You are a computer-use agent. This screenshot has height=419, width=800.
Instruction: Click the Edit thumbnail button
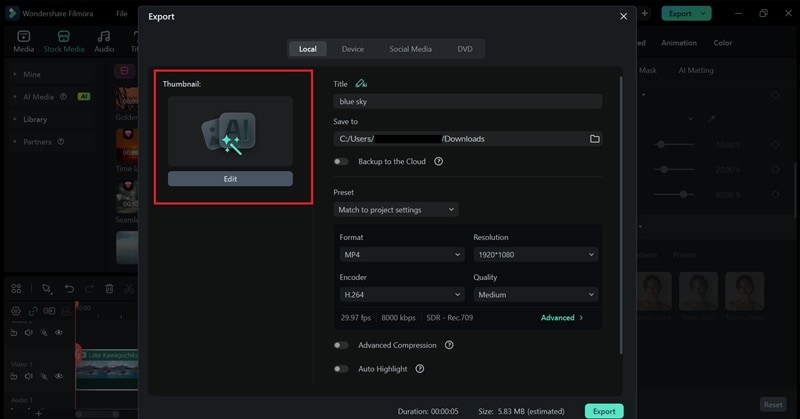(230, 179)
